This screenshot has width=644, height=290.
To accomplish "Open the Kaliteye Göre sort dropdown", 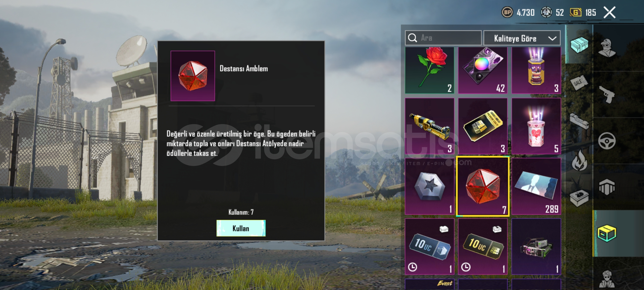I will click(x=522, y=38).
